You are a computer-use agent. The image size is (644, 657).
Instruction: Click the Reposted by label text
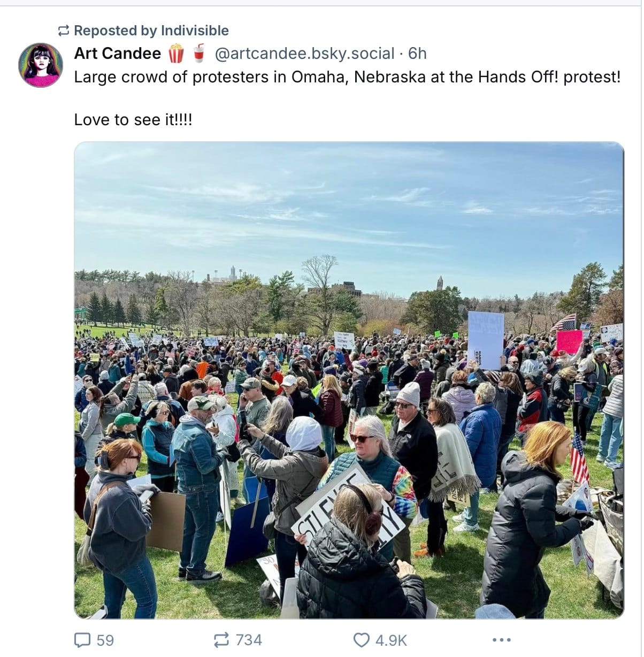pos(115,30)
